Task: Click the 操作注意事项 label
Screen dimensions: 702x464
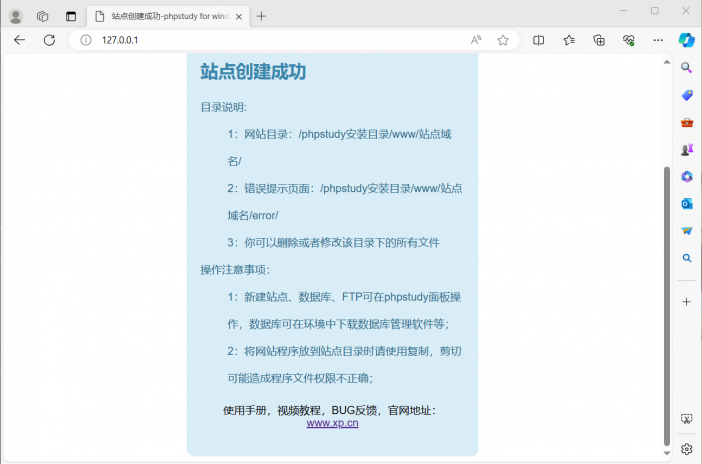Action: [x=235, y=270]
